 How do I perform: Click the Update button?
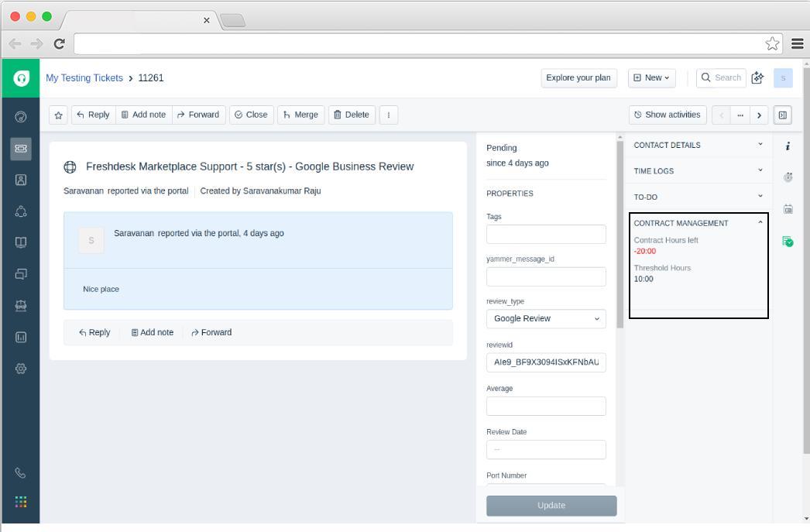pyautogui.click(x=551, y=506)
